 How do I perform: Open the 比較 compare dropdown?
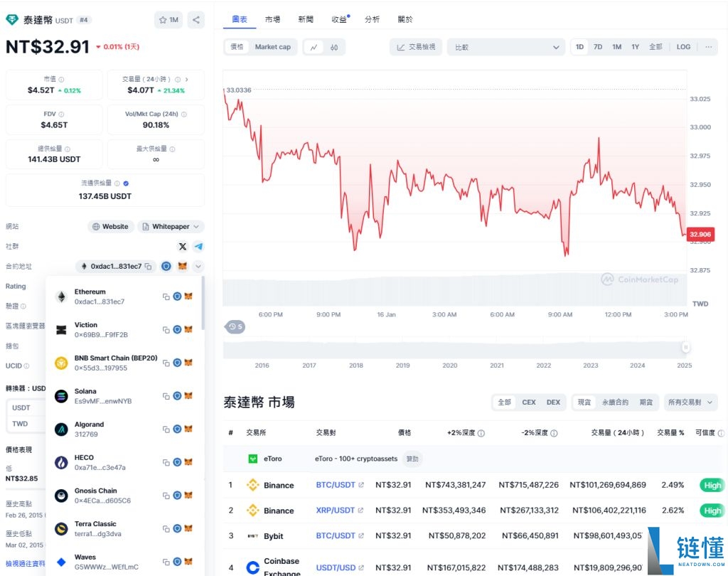pos(506,48)
